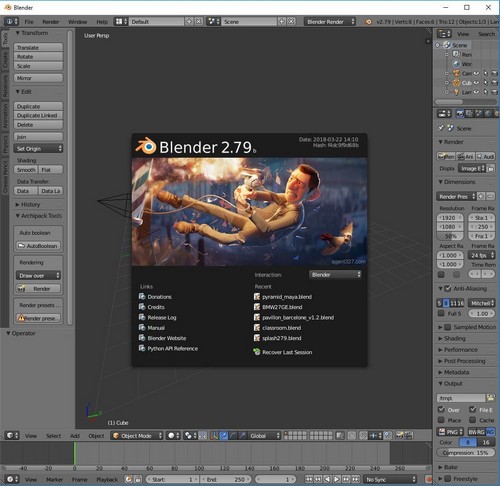Screen dimensions: 500x486
Task: Click the Blender render engine logo icon
Action: pyautogui.click(x=368, y=21)
